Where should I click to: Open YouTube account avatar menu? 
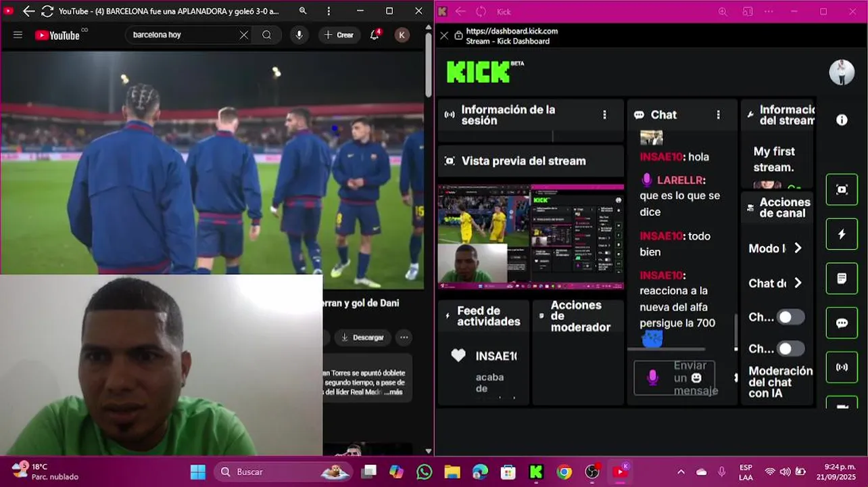coord(402,35)
